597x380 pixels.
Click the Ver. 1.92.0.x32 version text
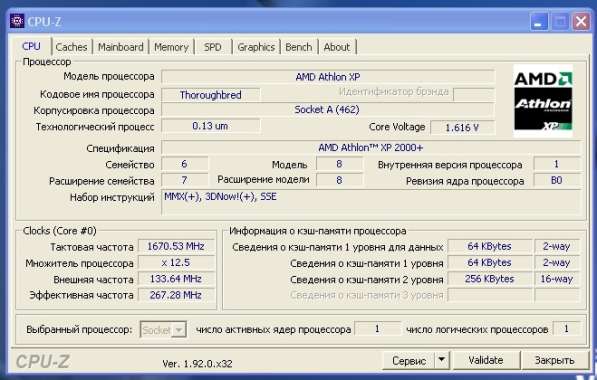point(197,364)
